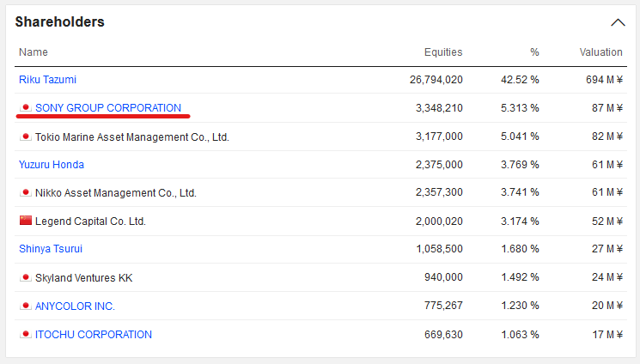Click the China flag beside Legend Capital
The image size is (640, 364).
[x=26, y=221]
